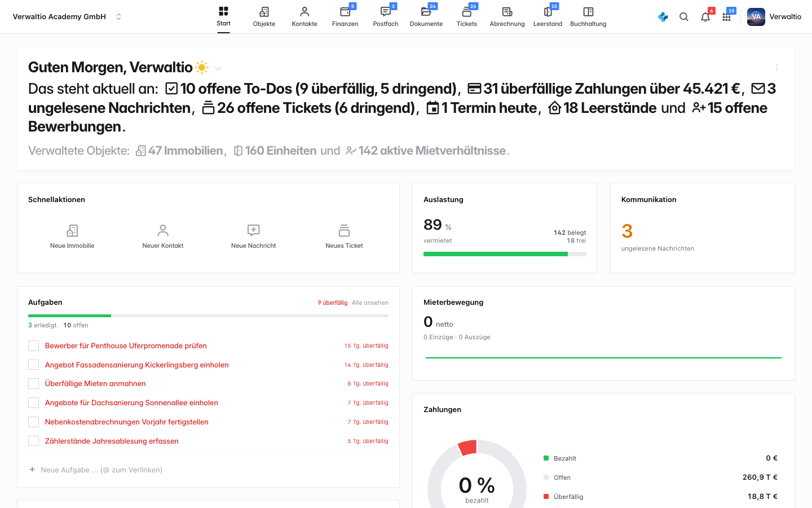Click the sun icon beside greeting

click(x=202, y=68)
